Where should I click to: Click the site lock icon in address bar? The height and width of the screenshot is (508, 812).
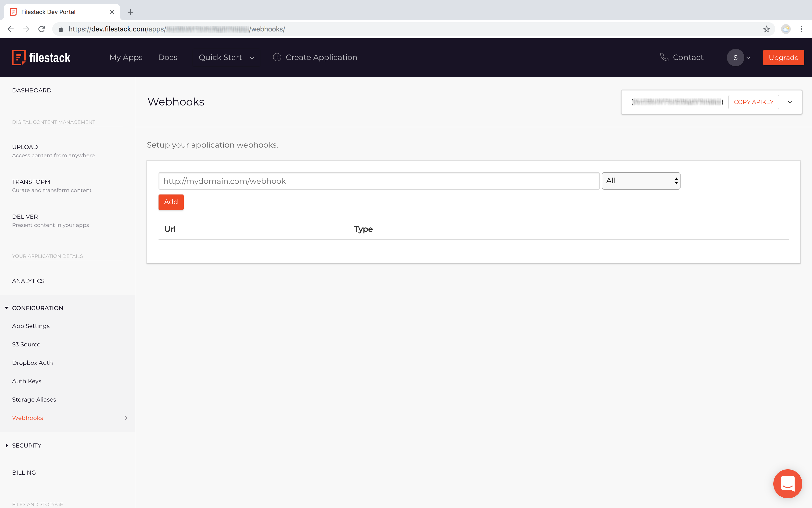coord(61,29)
